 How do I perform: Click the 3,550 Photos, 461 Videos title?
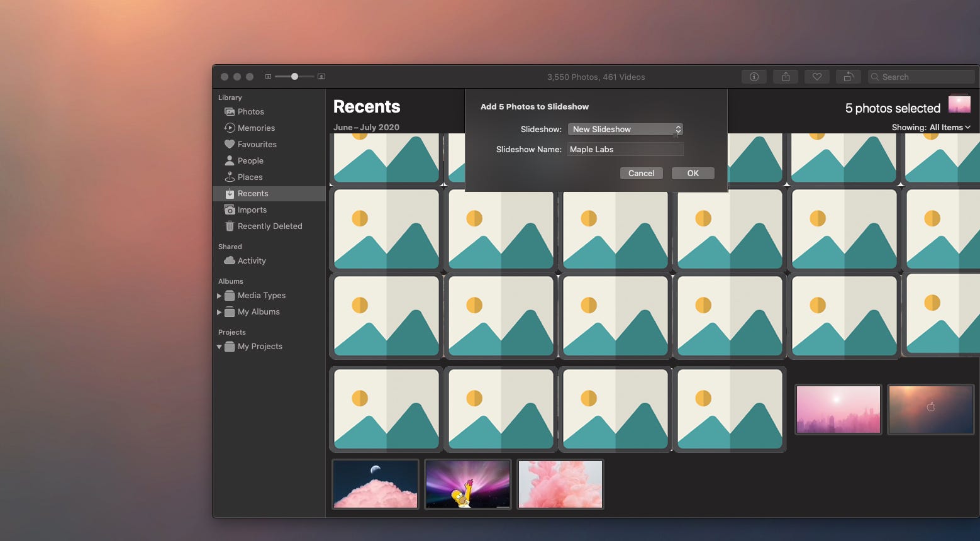point(596,77)
